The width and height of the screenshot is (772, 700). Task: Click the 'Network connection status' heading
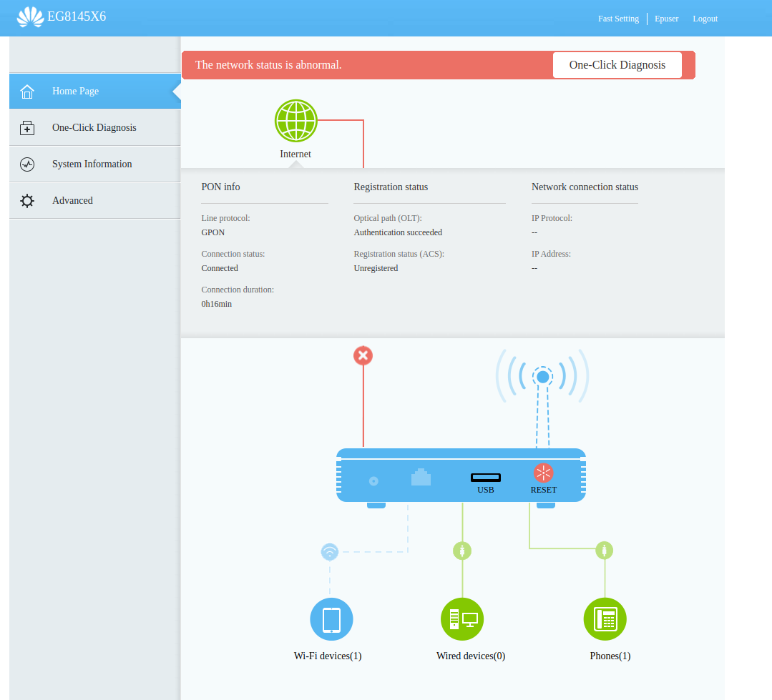coord(585,187)
